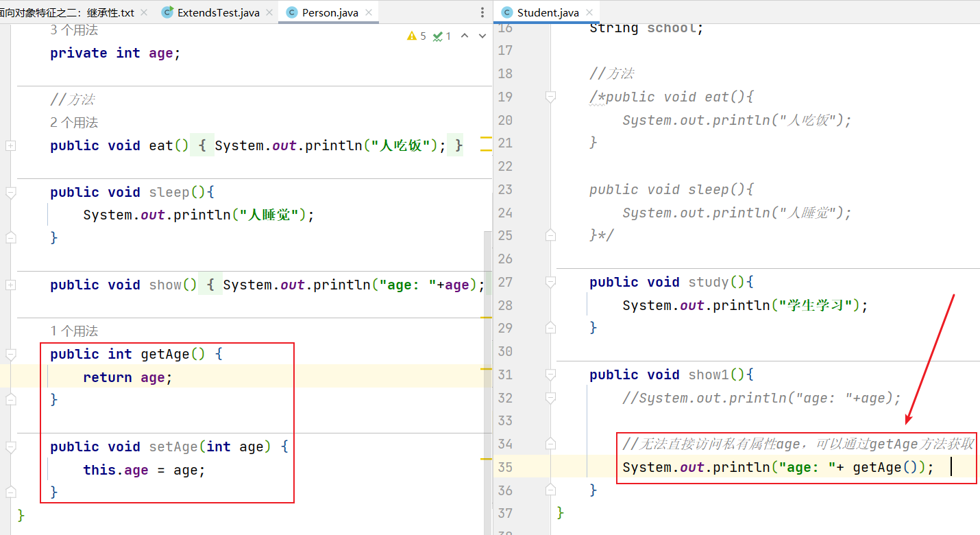Click line number 17 in Student.java gutter
Viewport: 980px width, 535px height.
pos(504,51)
